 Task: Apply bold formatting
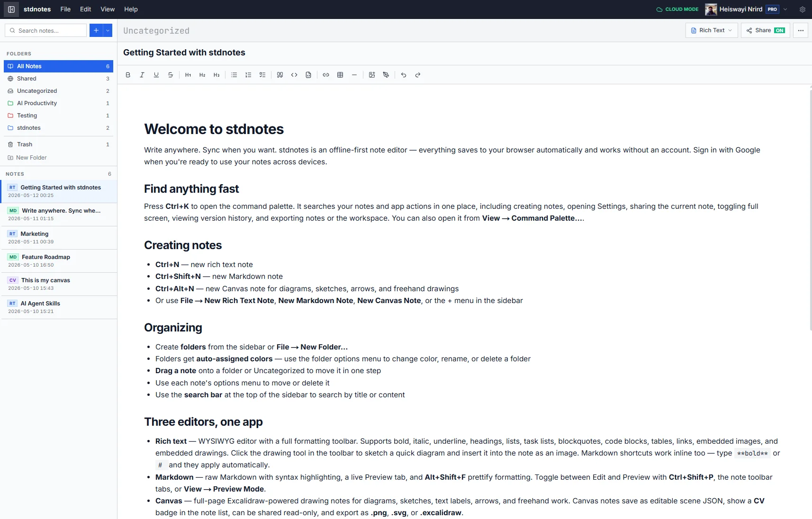point(128,75)
